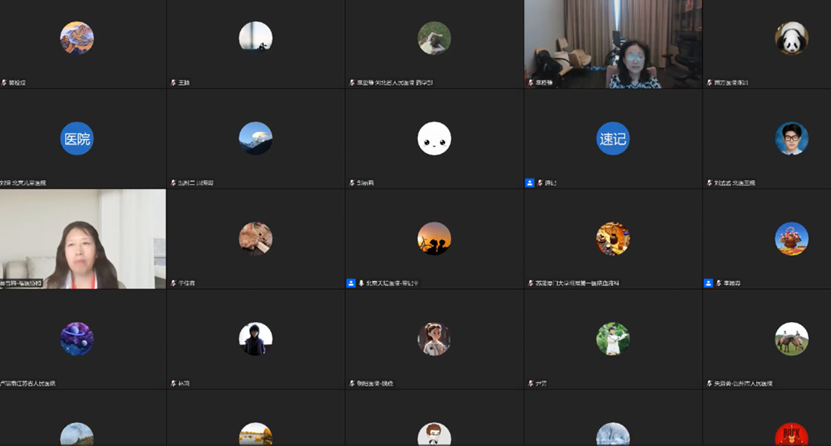
Task: Click muted mic icon in flower basket tile
Action: tap(719, 283)
